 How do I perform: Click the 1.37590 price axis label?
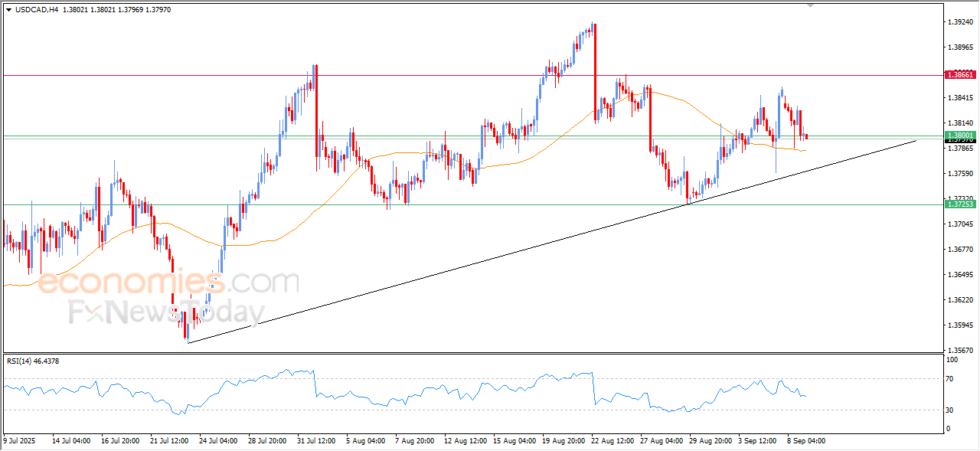point(961,174)
